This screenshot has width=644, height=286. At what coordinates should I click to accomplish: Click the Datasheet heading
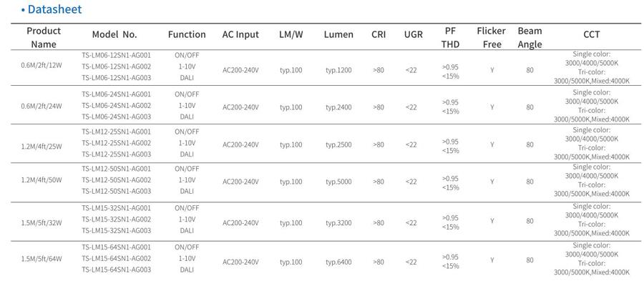pos(54,9)
